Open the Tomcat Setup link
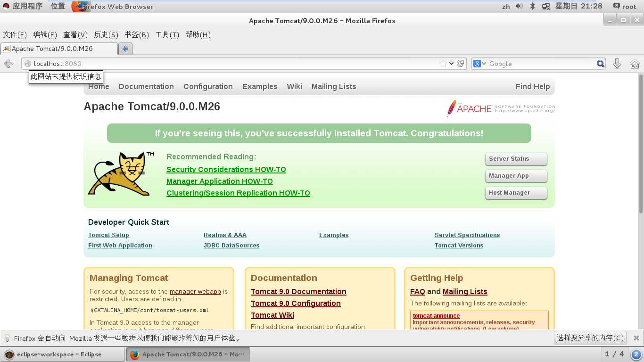 [x=108, y=235]
